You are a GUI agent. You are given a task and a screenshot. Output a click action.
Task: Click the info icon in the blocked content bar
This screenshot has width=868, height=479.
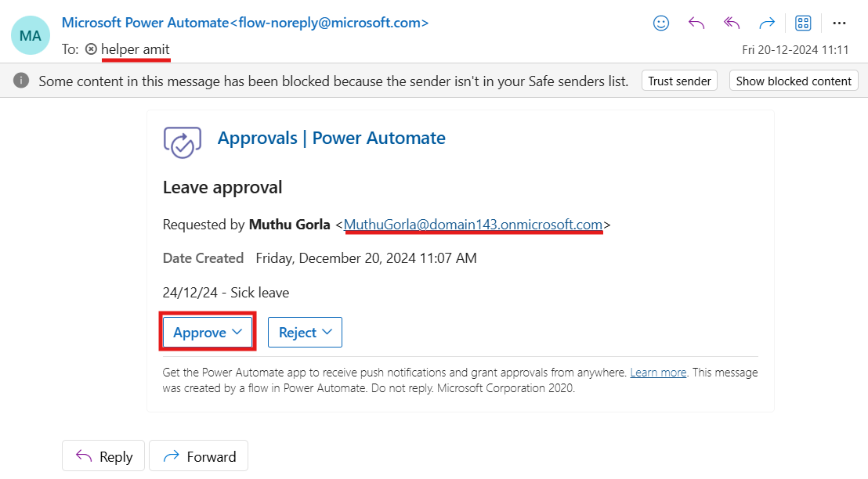pos(22,81)
